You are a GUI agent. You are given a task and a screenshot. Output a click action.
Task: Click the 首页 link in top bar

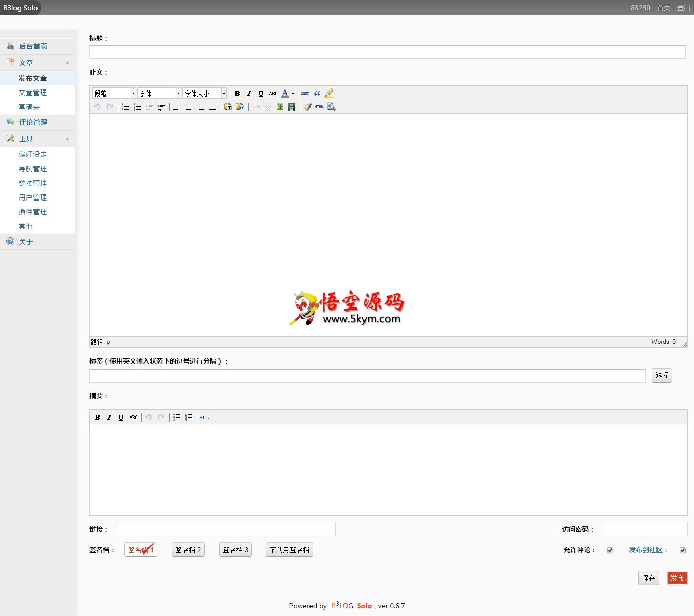click(664, 8)
